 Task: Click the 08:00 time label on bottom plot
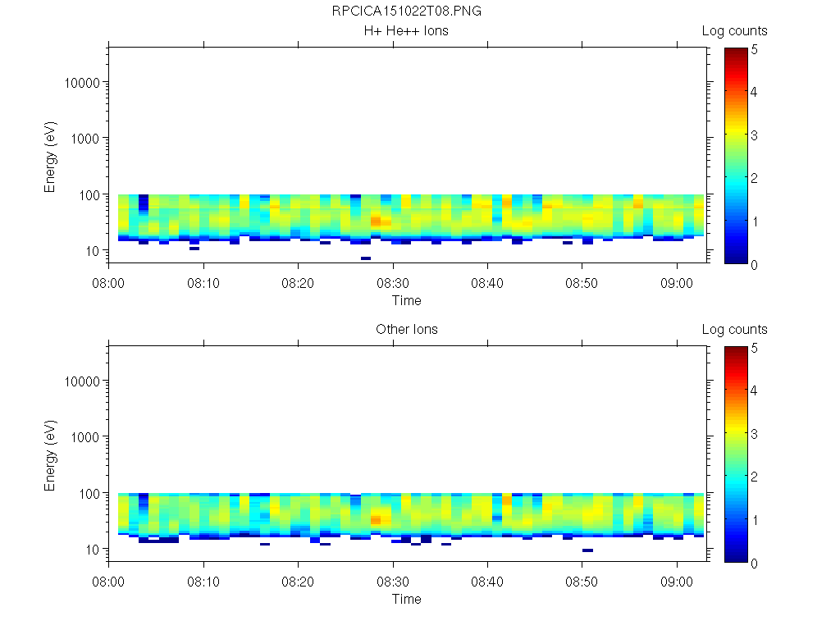[x=108, y=582]
